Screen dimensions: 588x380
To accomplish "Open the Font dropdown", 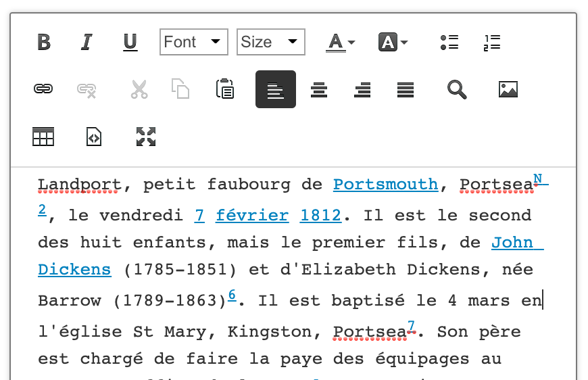I will tap(193, 42).
